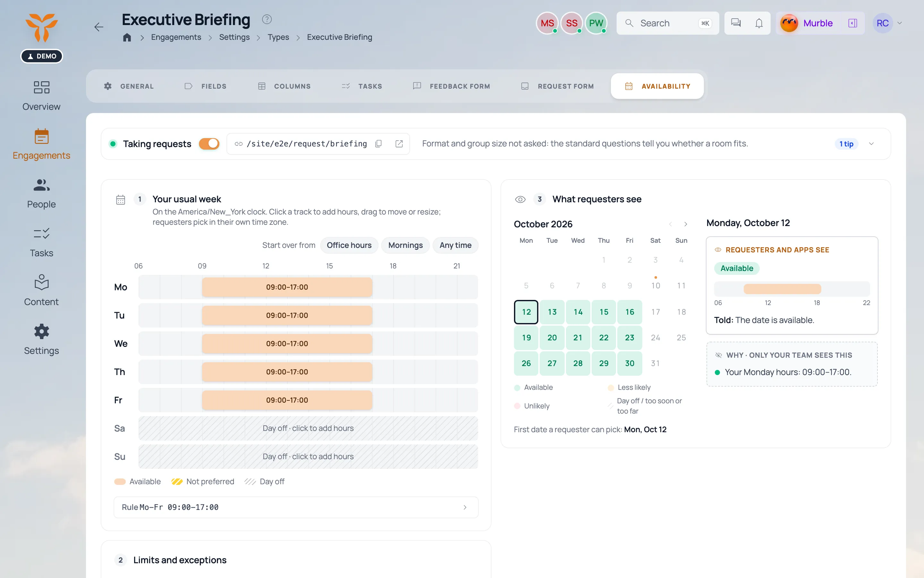Open notifications bell
The height and width of the screenshot is (578, 924).
tap(759, 23)
